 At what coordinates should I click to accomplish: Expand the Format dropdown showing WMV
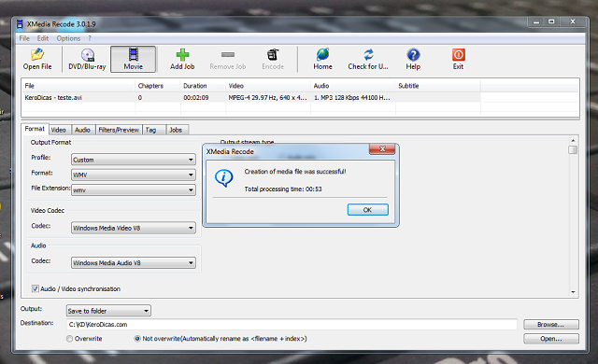click(134, 175)
